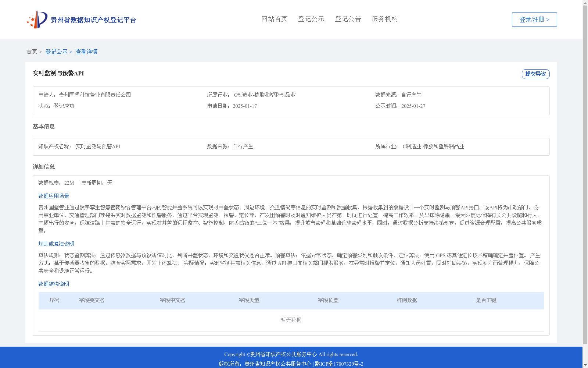Click the status value 登记成功
This screenshot has height=368, width=588.
[x=64, y=106]
